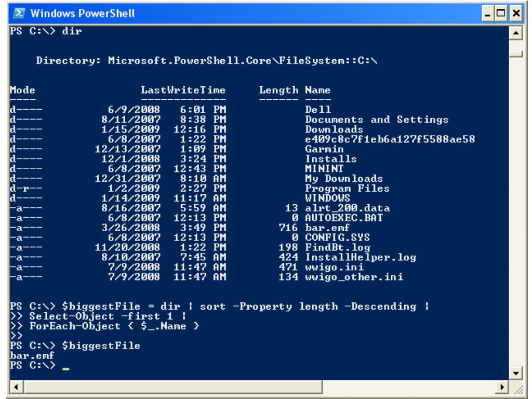The height and width of the screenshot is (399, 532).
Task: Click the 'Name' column header
Action: coord(317,90)
